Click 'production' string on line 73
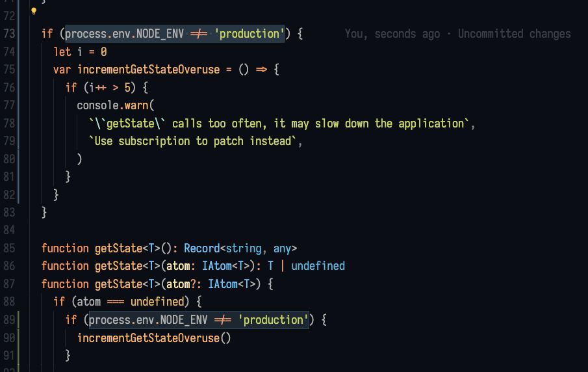Viewport: 588px width, 372px height. 249,34
